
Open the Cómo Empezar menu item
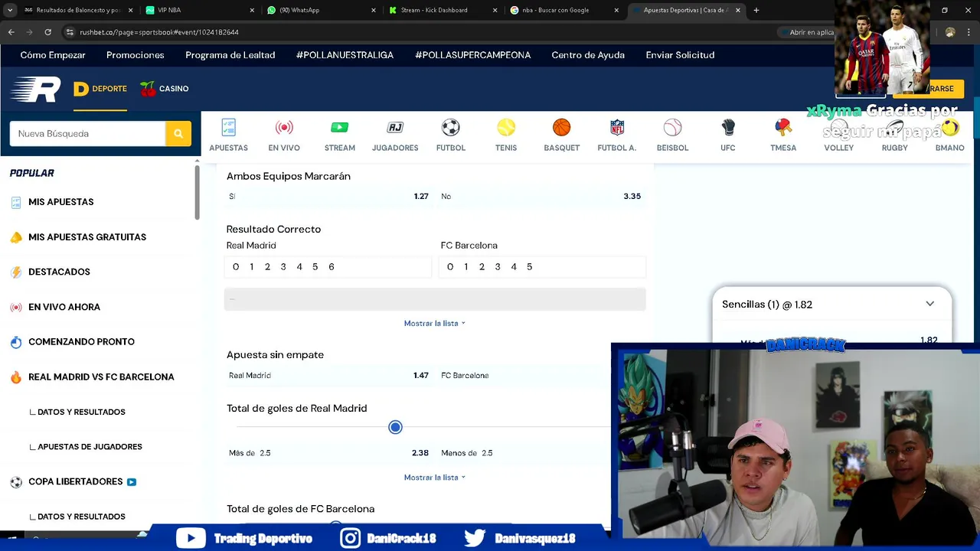tap(53, 55)
